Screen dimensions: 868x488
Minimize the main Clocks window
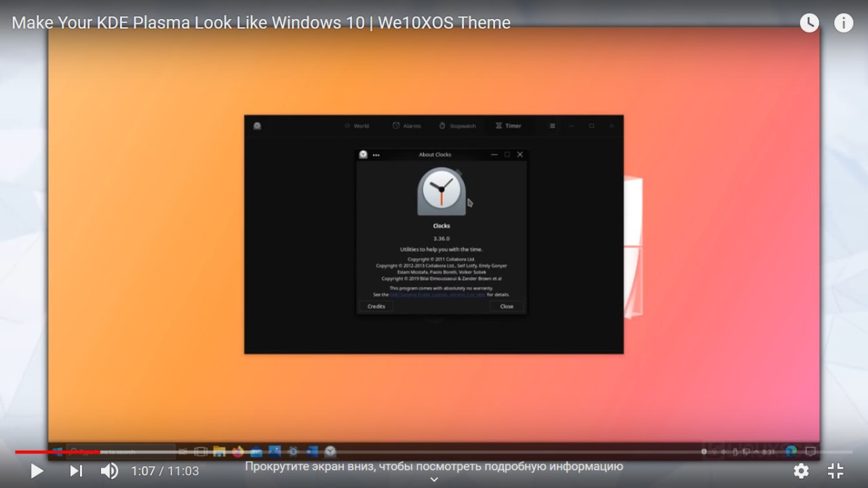pos(572,126)
